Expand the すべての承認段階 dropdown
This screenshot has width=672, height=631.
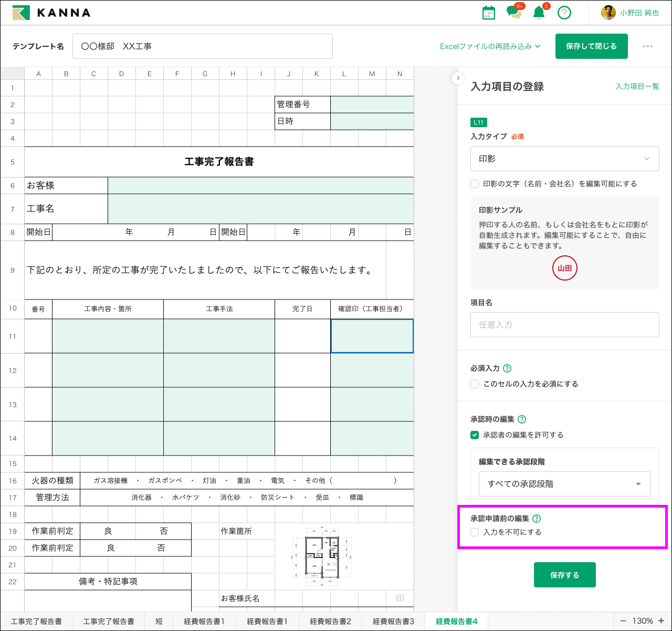564,484
